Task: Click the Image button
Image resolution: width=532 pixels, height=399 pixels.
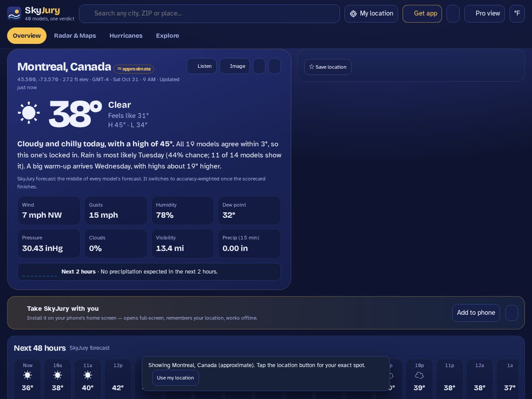Action: [x=235, y=66]
